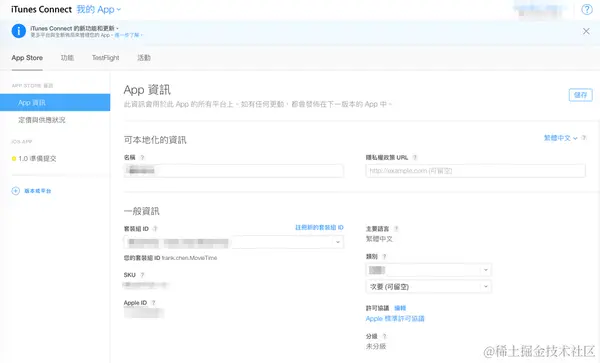Click the 註冊新的套裝組 ID link

(319, 228)
